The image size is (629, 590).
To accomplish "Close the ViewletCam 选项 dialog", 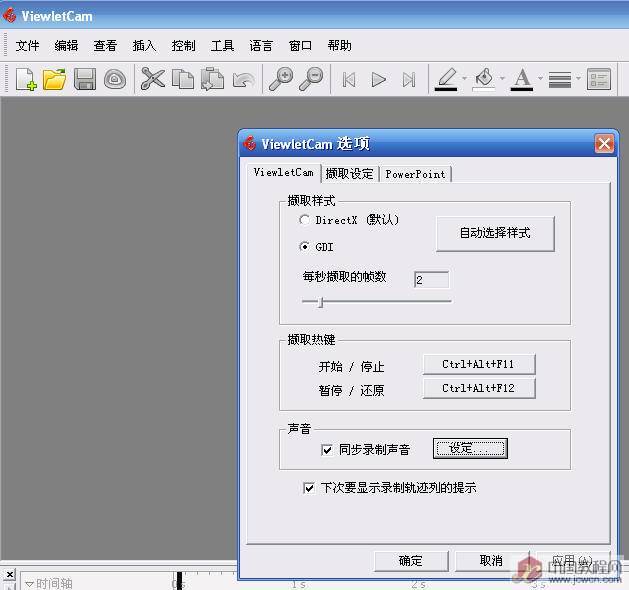I will pyautogui.click(x=604, y=144).
